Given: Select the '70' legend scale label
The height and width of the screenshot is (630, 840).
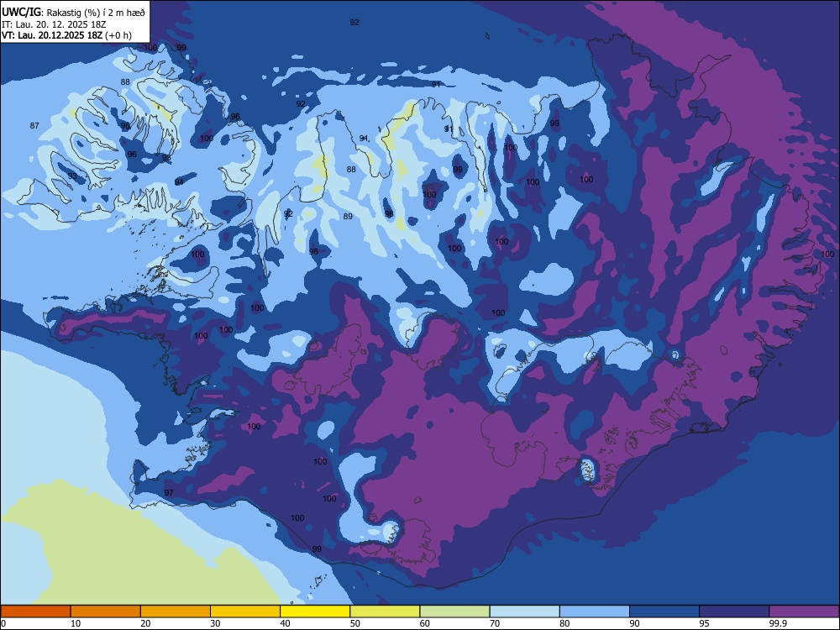Looking at the screenshot, I should click(x=495, y=623).
